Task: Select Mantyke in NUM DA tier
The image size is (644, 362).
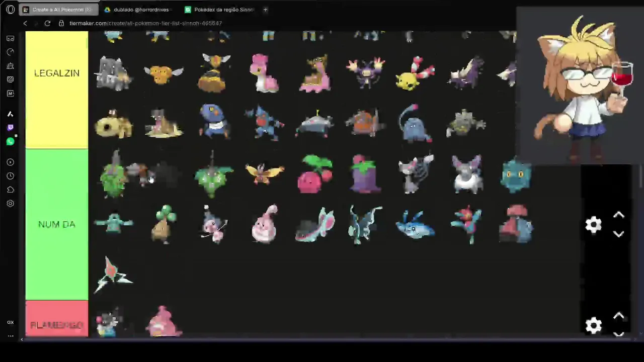Action: click(416, 225)
